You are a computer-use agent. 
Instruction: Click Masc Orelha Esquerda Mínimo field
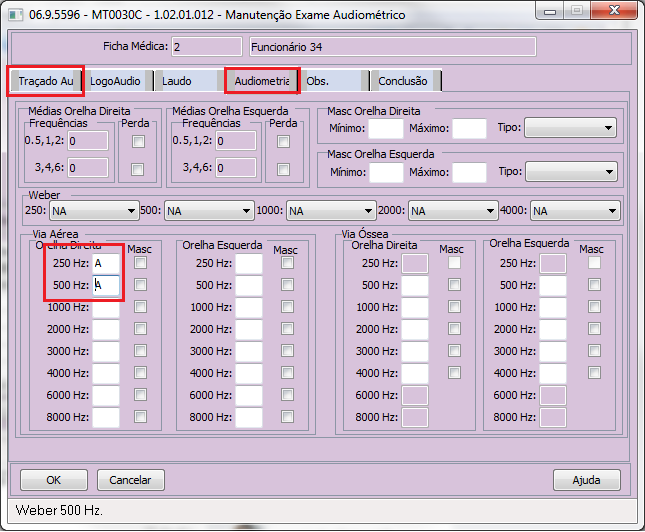click(x=387, y=172)
